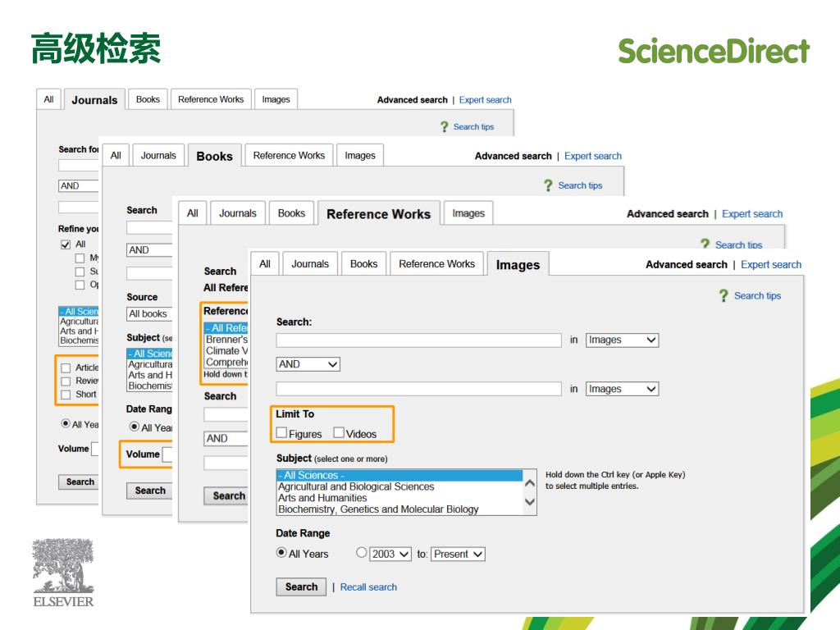Open Expert search link in Books panel
Image resolution: width=840 pixels, height=630 pixels.
tap(592, 156)
